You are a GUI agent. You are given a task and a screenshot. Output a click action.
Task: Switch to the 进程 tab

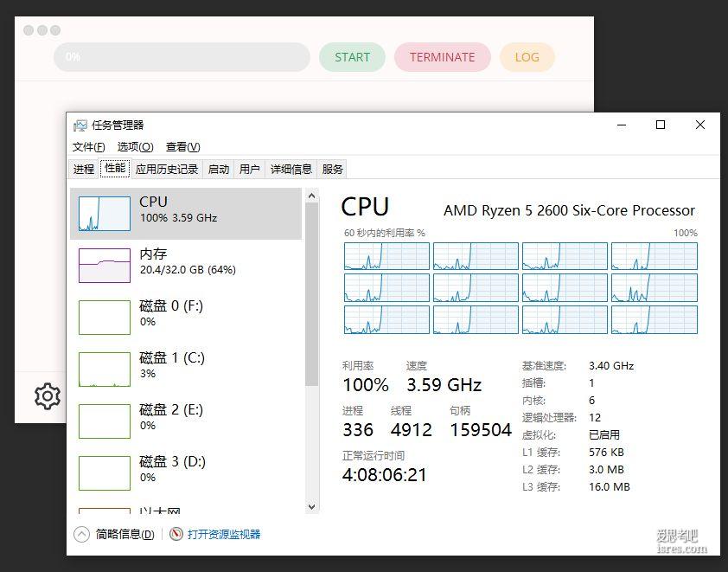pos(84,169)
